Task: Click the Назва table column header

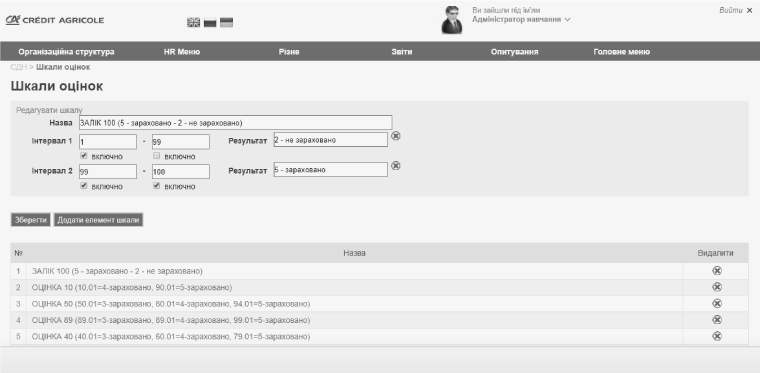Action: pos(354,253)
